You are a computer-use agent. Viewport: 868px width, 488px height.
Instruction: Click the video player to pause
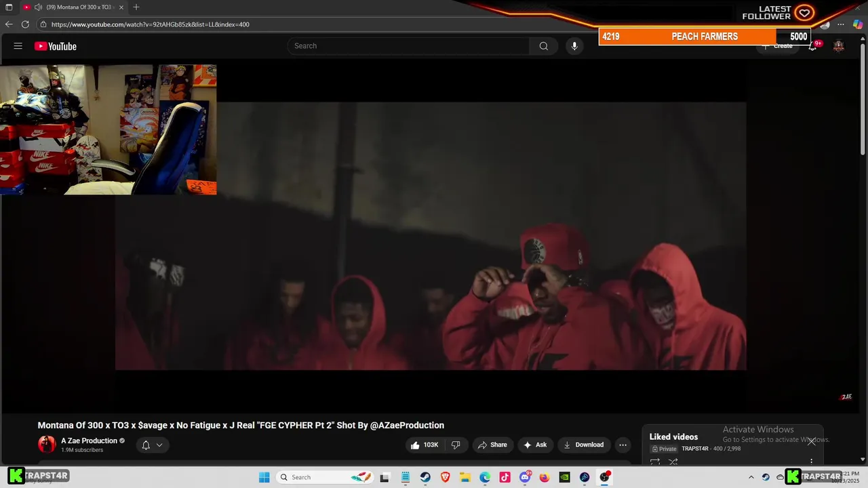pos(431,236)
